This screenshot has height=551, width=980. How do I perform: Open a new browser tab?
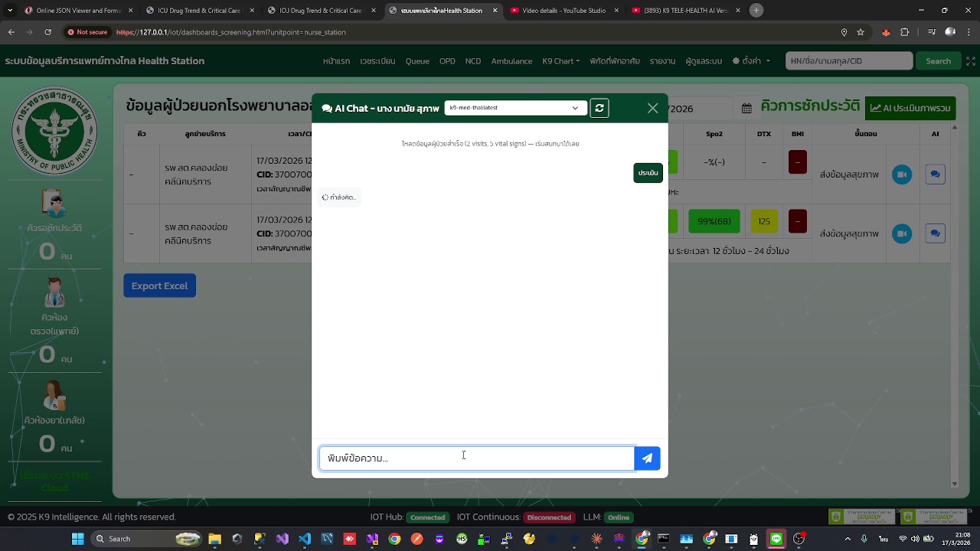(756, 11)
